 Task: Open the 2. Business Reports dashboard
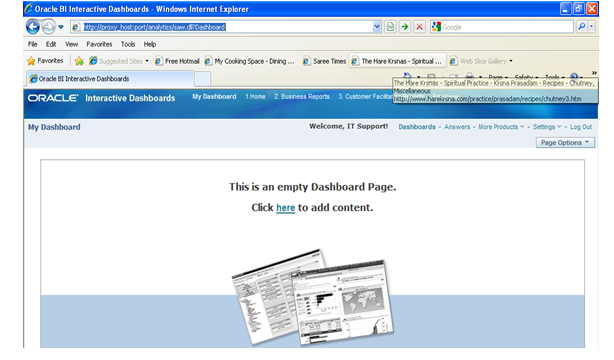pyautogui.click(x=302, y=96)
